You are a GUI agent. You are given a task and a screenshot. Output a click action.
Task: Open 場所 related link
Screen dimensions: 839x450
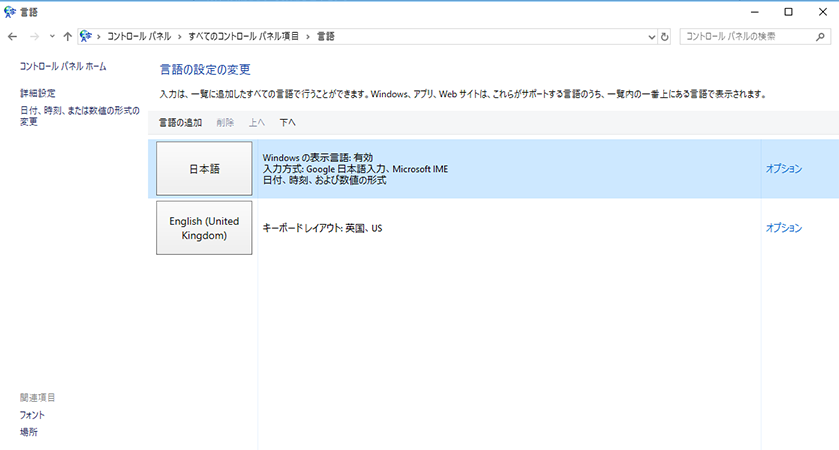pos(29,432)
